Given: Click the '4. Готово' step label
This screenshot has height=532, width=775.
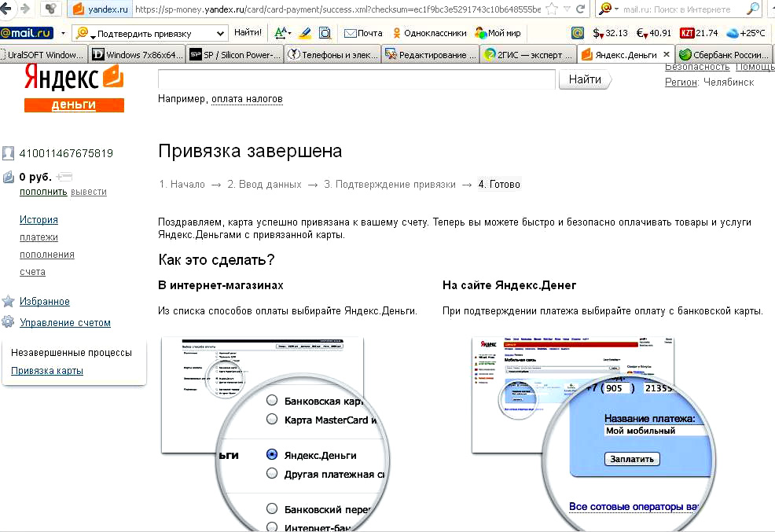Looking at the screenshot, I should (x=499, y=184).
